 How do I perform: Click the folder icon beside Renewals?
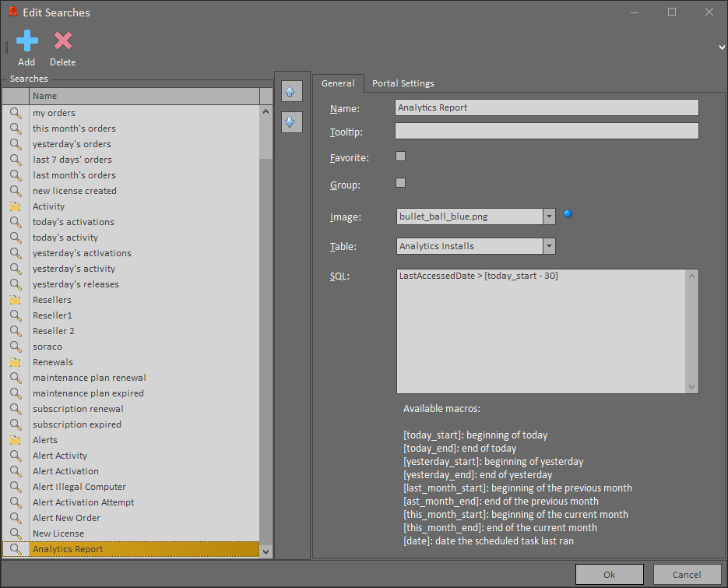16,362
